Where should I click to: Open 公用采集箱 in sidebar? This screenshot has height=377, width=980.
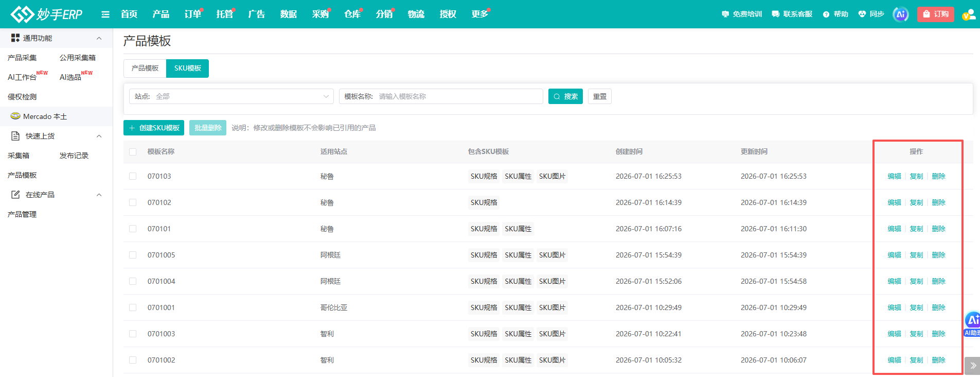(78, 58)
